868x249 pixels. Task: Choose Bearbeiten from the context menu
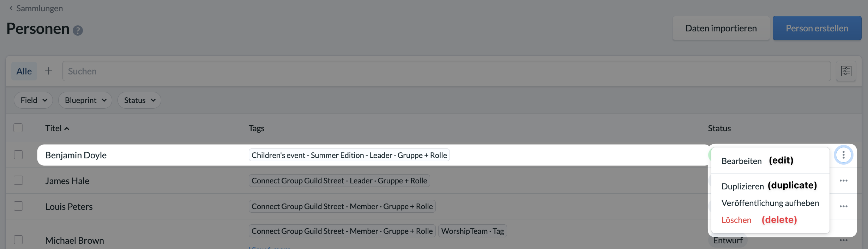pyautogui.click(x=742, y=161)
